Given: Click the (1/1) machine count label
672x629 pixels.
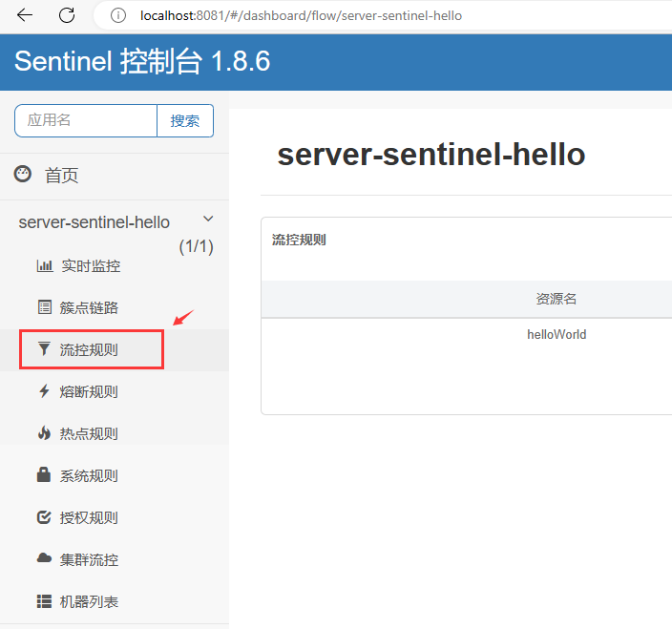Looking at the screenshot, I should coord(196,246).
